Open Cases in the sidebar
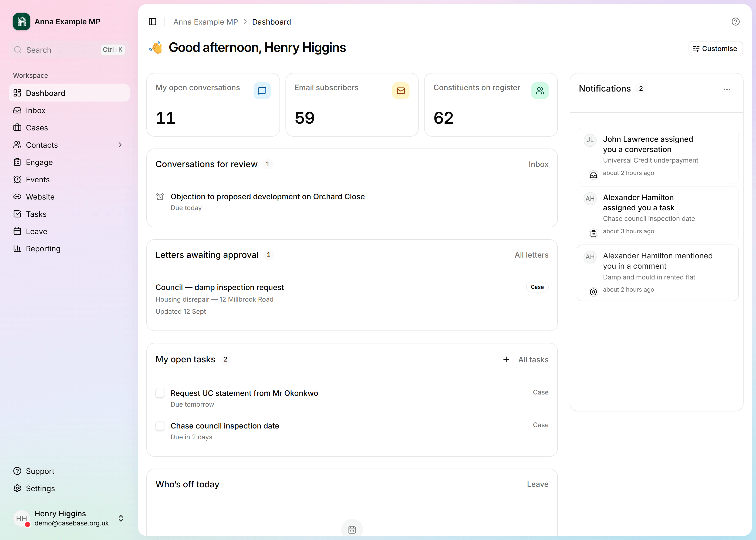Viewport: 756px width, 540px height. [x=69, y=128]
